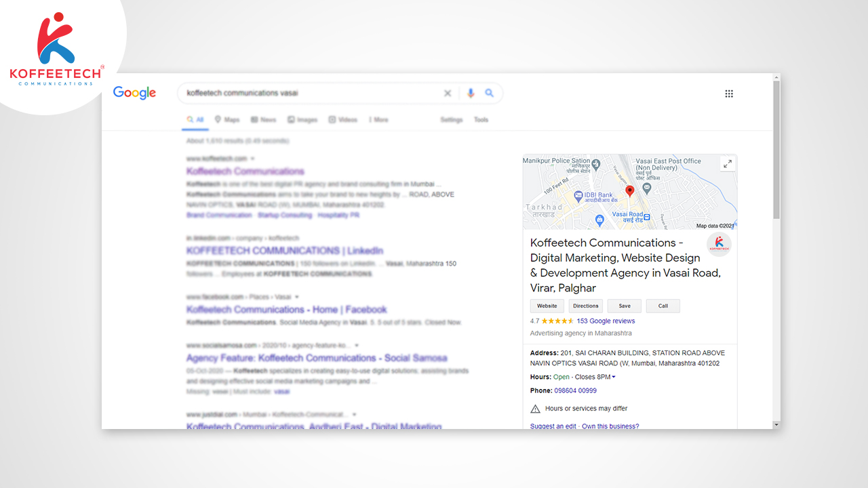Select the All search tab
Viewport: 868px width, 488px height.
195,120
